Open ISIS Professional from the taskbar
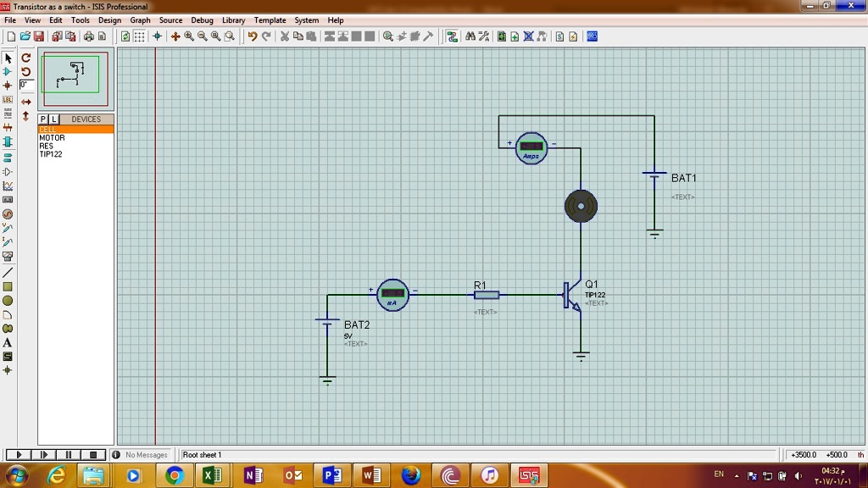The width and height of the screenshot is (868, 488). click(x=527, y=474)
